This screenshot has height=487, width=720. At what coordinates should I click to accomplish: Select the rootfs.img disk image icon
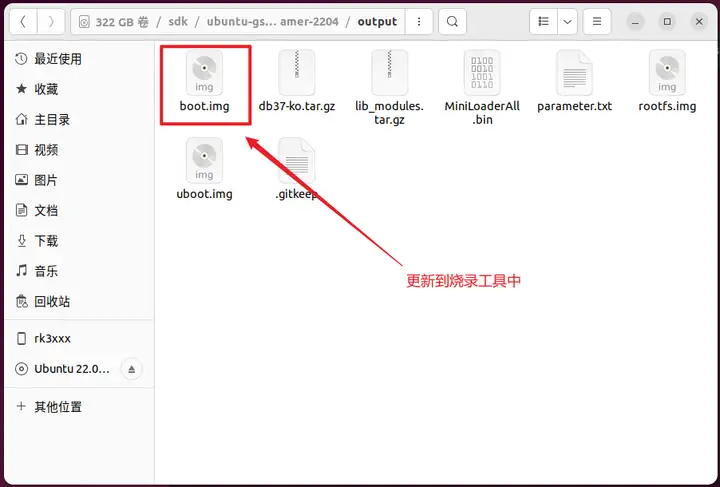pyautogui.click(x=667, y=73)
